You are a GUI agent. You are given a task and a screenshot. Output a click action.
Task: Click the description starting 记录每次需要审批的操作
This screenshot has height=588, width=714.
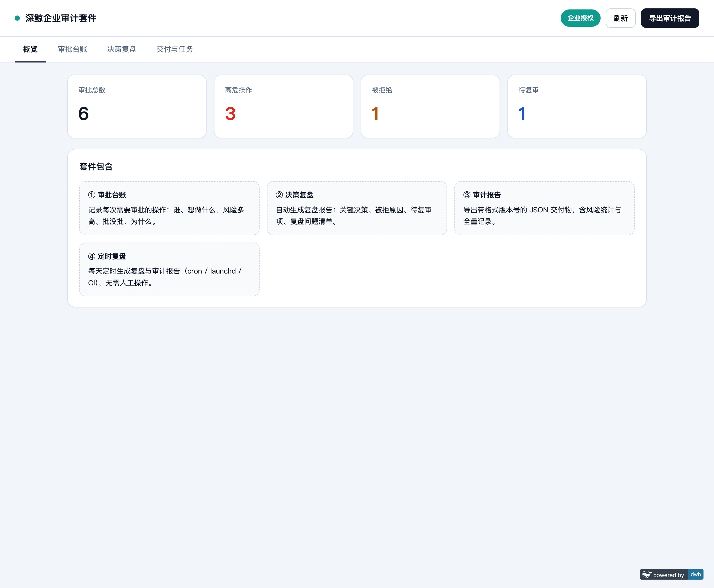166,216
